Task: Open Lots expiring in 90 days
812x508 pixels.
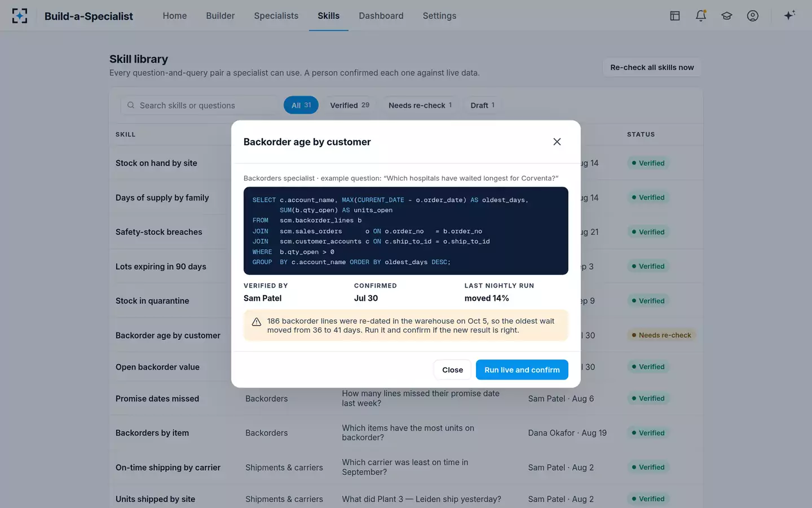Action: point(161,266)
